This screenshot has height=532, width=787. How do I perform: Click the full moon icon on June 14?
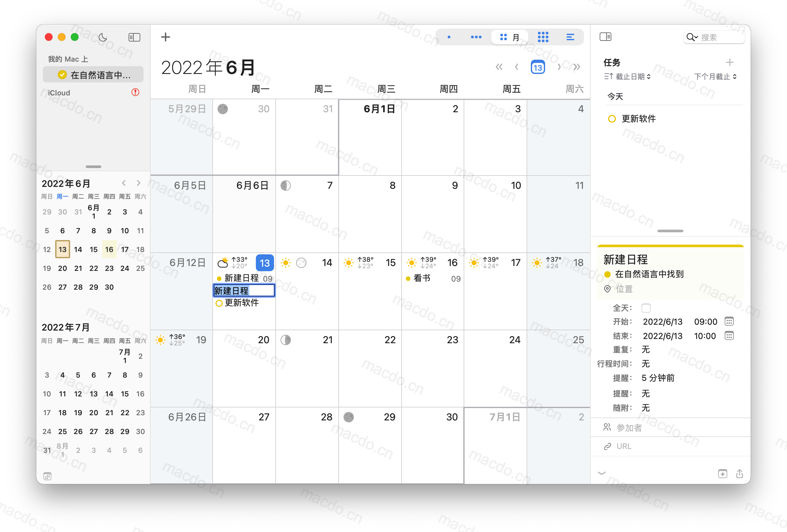pyautogui.click(x=301, y=263)
